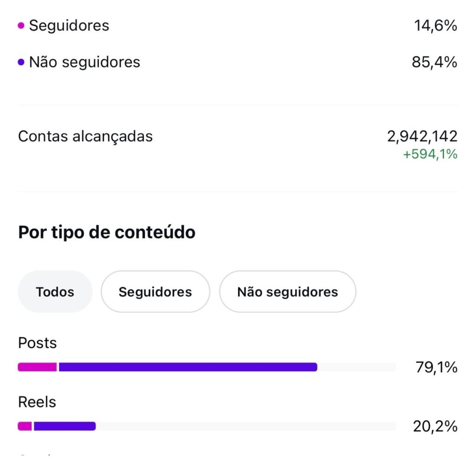The width and height of the screenshot is (476, 476).
Task: Click the purple segment of the Posts bar
Action: pos(188,367)
